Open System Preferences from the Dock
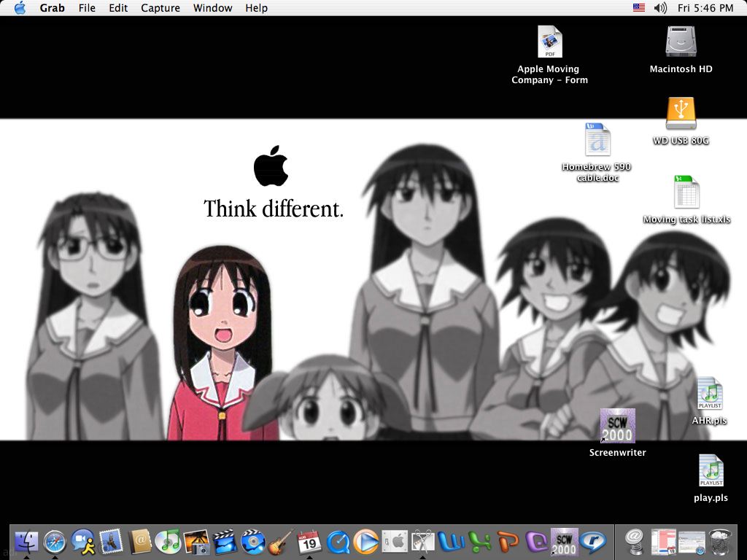The image size is (747, 560). tap(395, 542)
